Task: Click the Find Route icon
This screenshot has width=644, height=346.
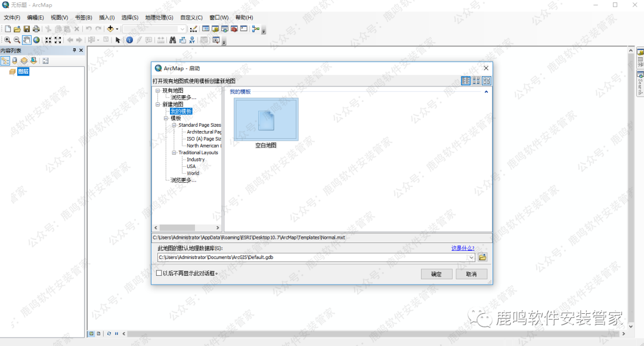Action: pos(182,40)
